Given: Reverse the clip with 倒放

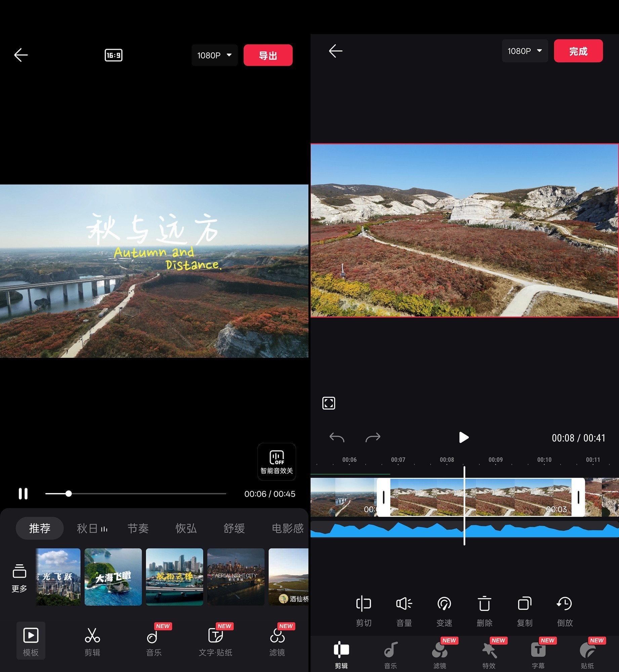Looking at the screenshot, I should (x=565, y=612).
